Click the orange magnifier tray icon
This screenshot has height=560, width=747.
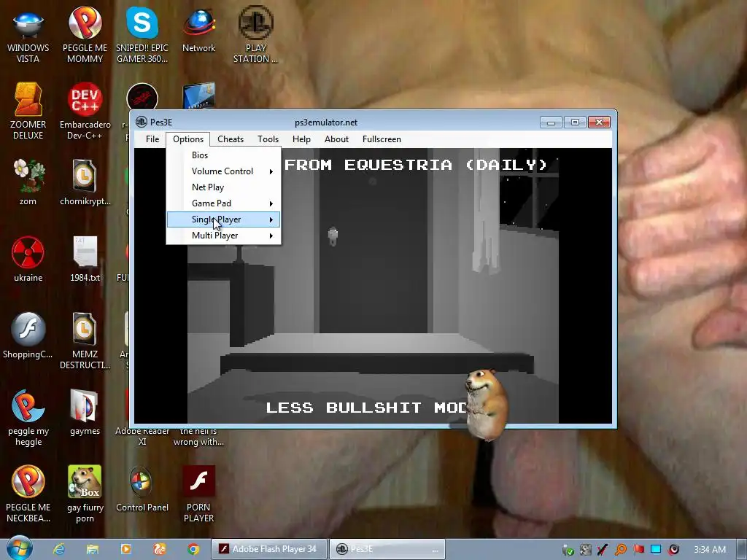click(x=621, y=550)
